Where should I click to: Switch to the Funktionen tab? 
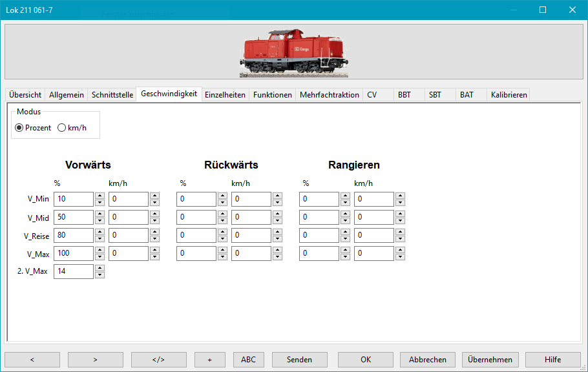[x=272, y=95]
